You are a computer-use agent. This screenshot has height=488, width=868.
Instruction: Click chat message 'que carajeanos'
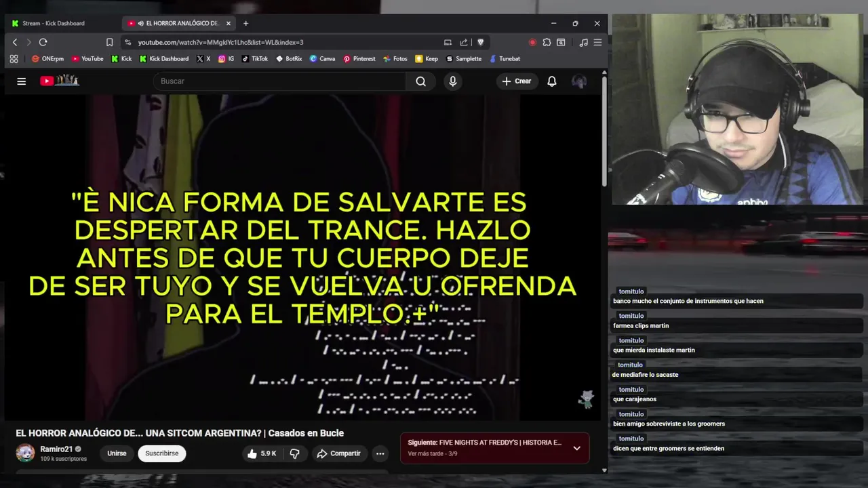pyautogui.click(x=635, y=399)
